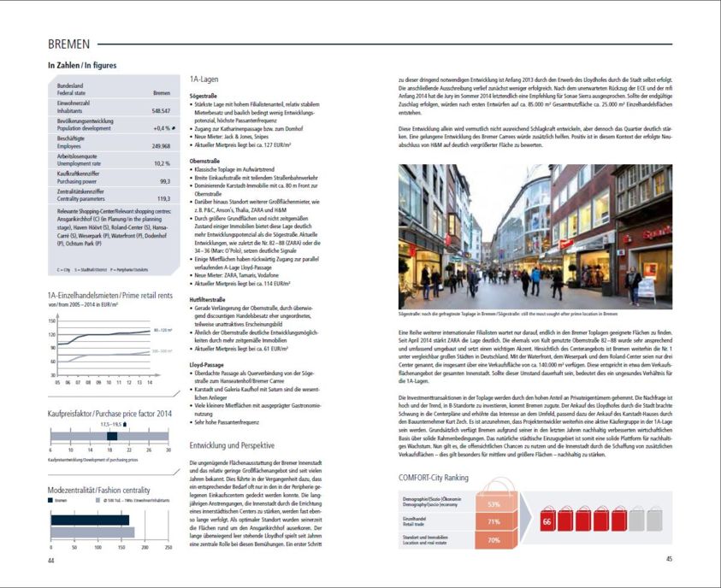Screen dimensions: 721x588
Task: Select the "COMFORT-City Ranking" heading
Action: [x=434, y=478]
